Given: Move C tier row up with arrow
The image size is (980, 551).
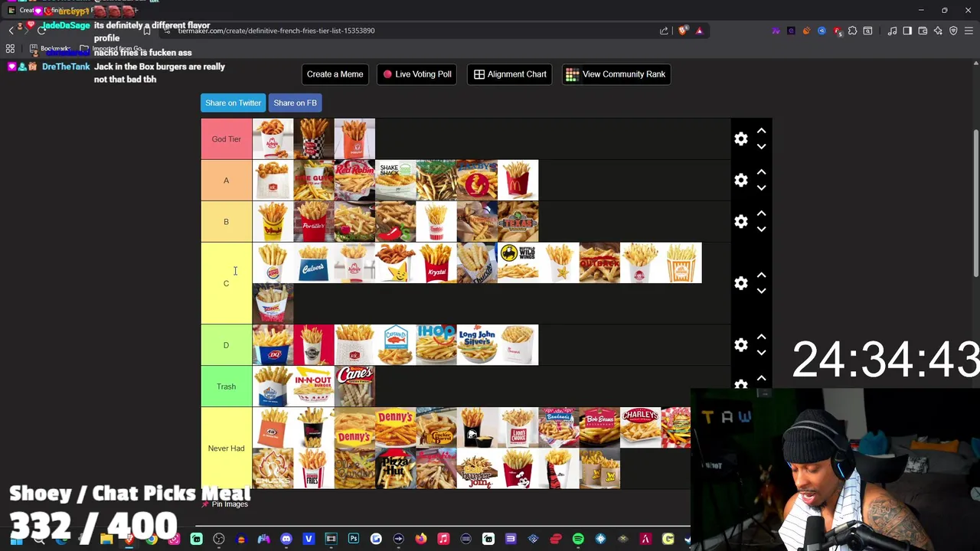Looking at the screenshot, I should (x=761, y=275).
